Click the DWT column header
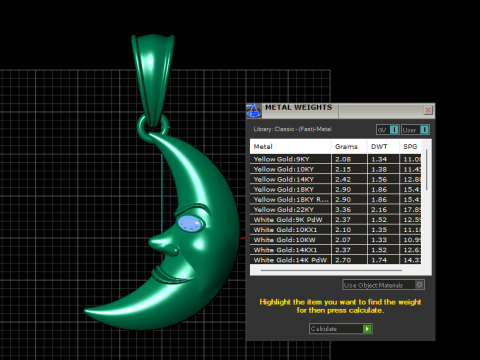The height and width of the screenshot is (360, 480). 383,147
